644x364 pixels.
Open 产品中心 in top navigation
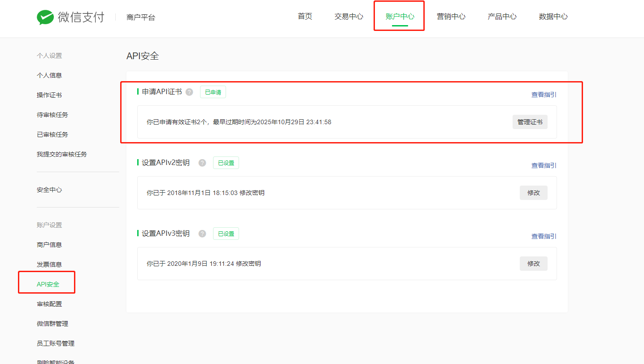tap(502, 17)
